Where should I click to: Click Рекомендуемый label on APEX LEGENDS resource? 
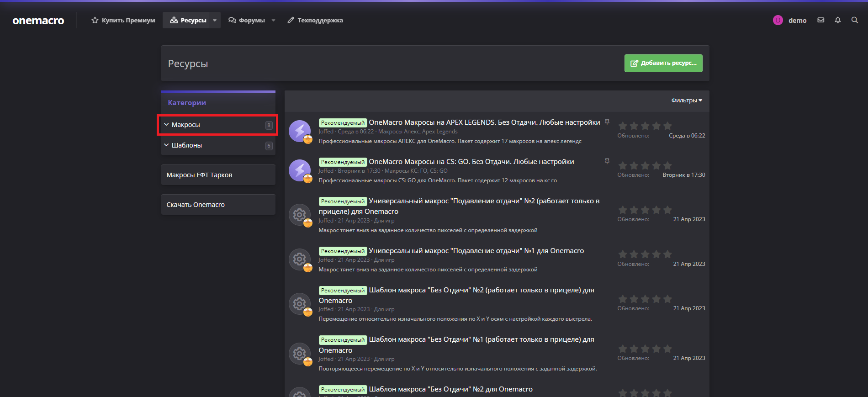click(343, 123)
